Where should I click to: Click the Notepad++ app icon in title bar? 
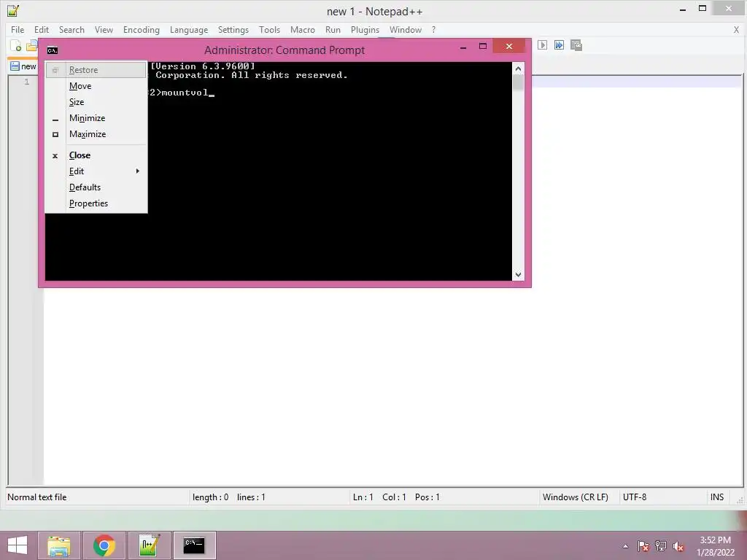(x=13, y=10)
